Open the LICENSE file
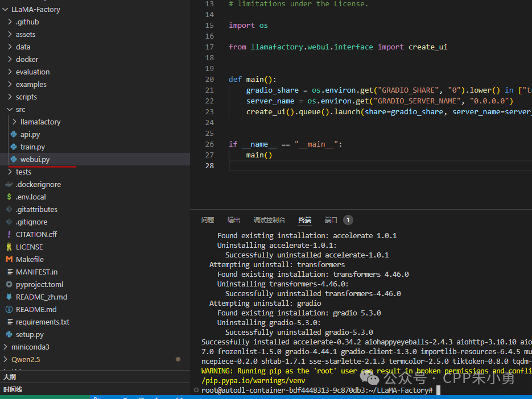Screen dimensions: 532x399 click(29, 247)
